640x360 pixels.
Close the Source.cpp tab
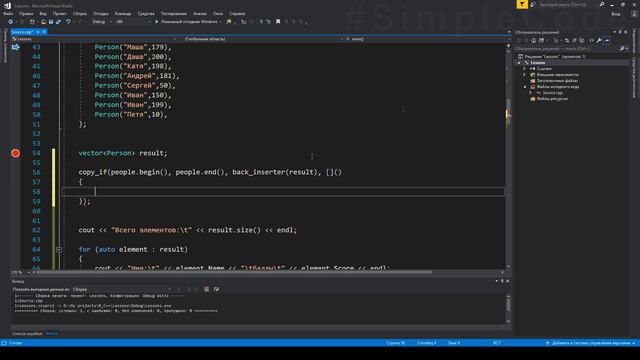pyautogui.click(x=44, y=32)
